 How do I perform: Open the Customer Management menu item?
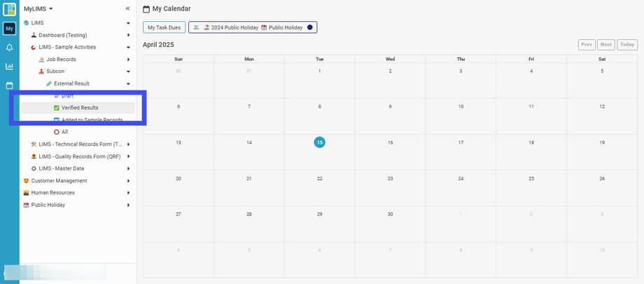coord(59,181)
